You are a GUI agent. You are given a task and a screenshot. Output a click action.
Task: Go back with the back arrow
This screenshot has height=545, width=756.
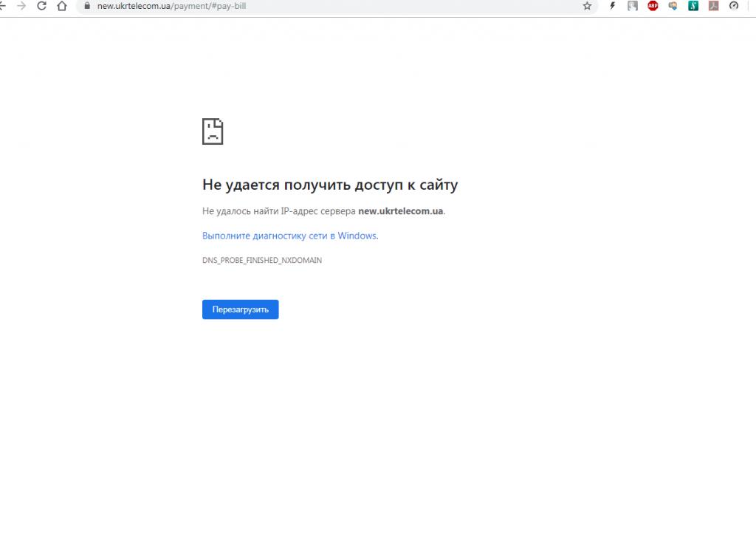pyautogui.click(x=3, y=6)
